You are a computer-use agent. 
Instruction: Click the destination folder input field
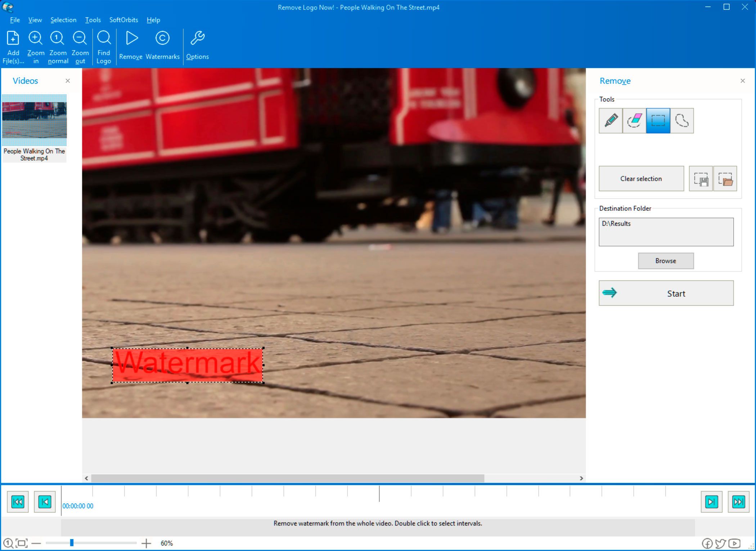pyautogui.click(x=666, y=232)
